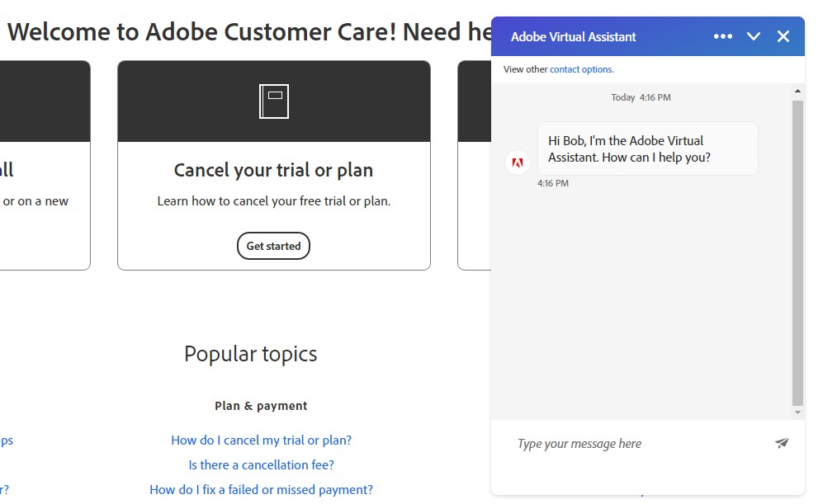Send the chat message with the paper plane icon
823x504 pixels.
point(782,443)
